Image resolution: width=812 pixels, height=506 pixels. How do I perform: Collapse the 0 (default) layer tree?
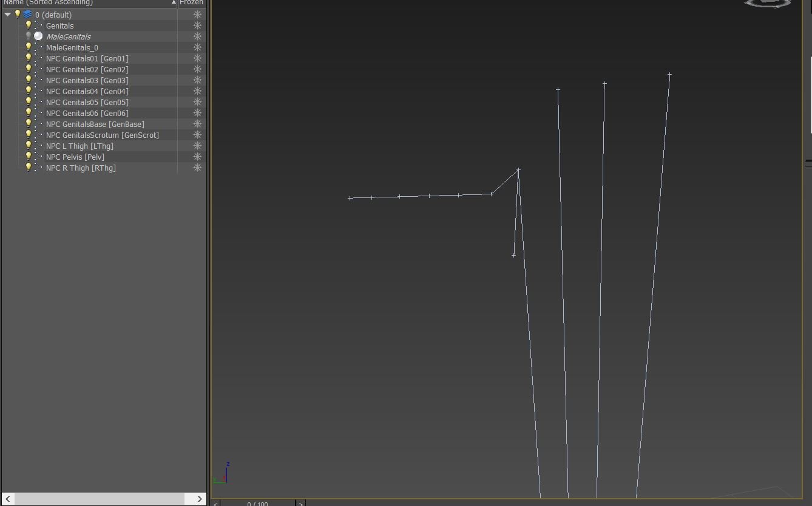pos(8,15)
